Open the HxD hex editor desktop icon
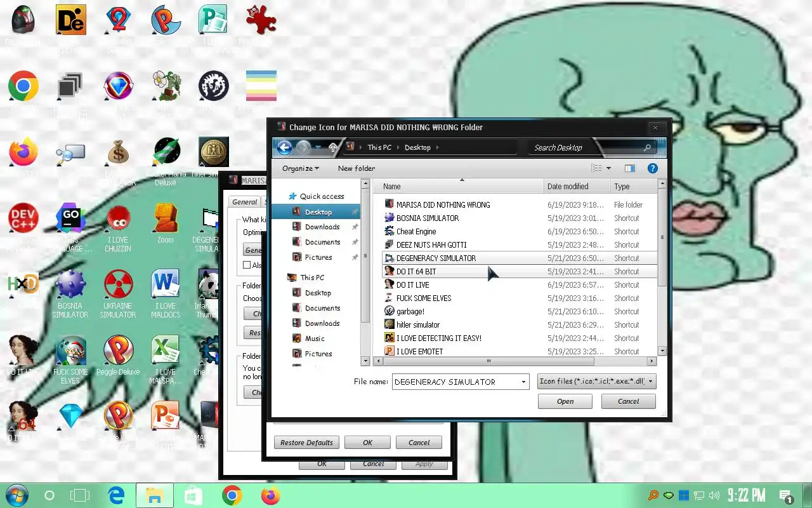The height and width of the screenshot is (508, 812). [x=23, y=284]
